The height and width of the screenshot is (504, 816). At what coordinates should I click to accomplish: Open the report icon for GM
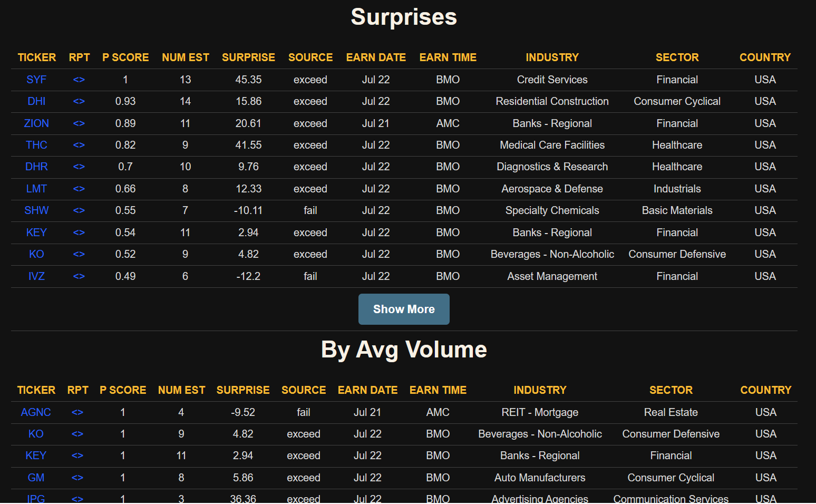[77, 478]
